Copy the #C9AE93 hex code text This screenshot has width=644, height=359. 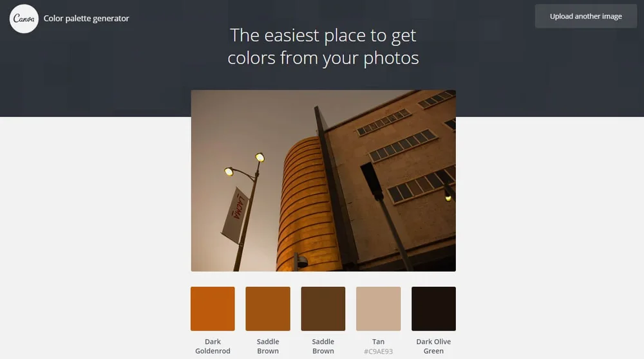378,351
